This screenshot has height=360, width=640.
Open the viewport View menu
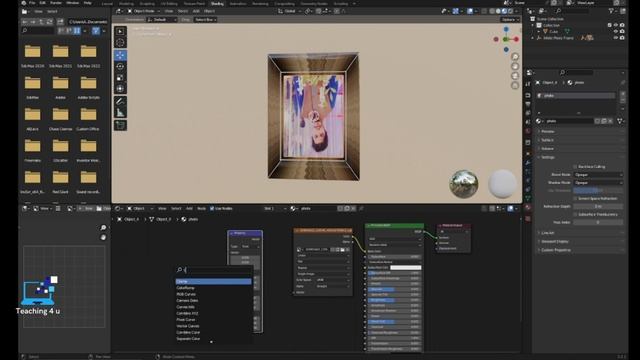coord(169,11)
